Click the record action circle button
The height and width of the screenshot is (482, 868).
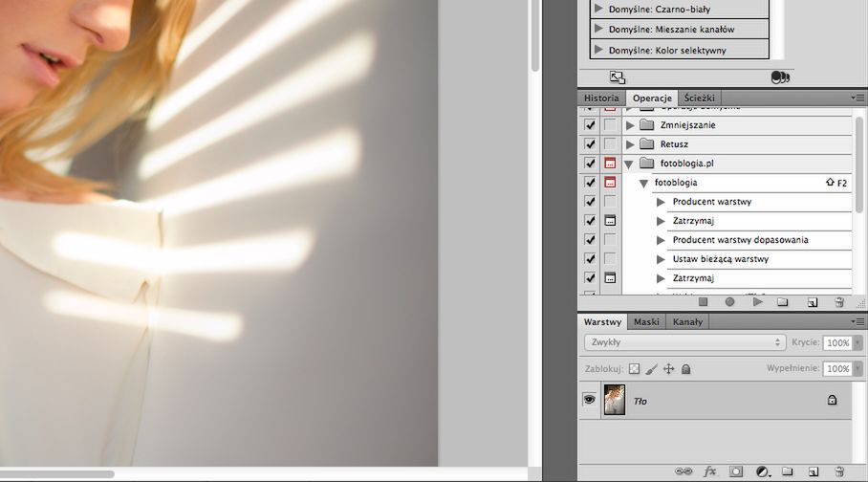pos(729,302)
